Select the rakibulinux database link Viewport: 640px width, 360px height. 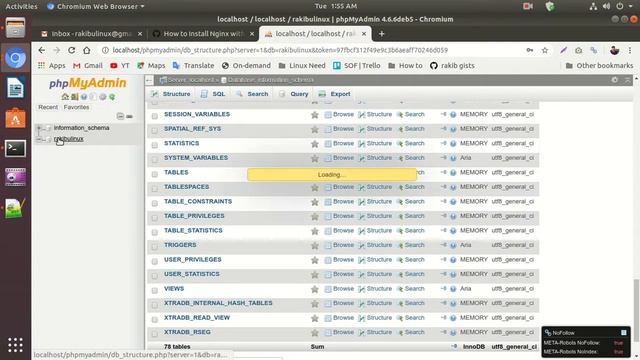pyautogui.click(x=69, y=139)
